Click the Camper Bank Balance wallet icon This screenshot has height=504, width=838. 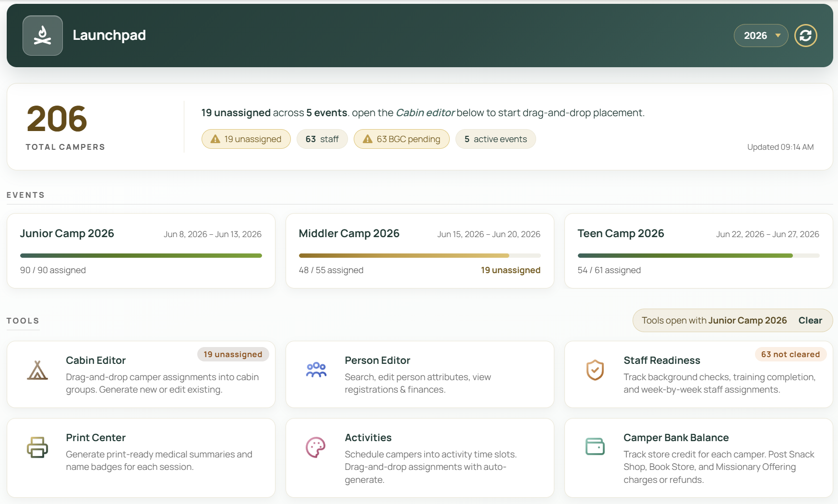595,446
